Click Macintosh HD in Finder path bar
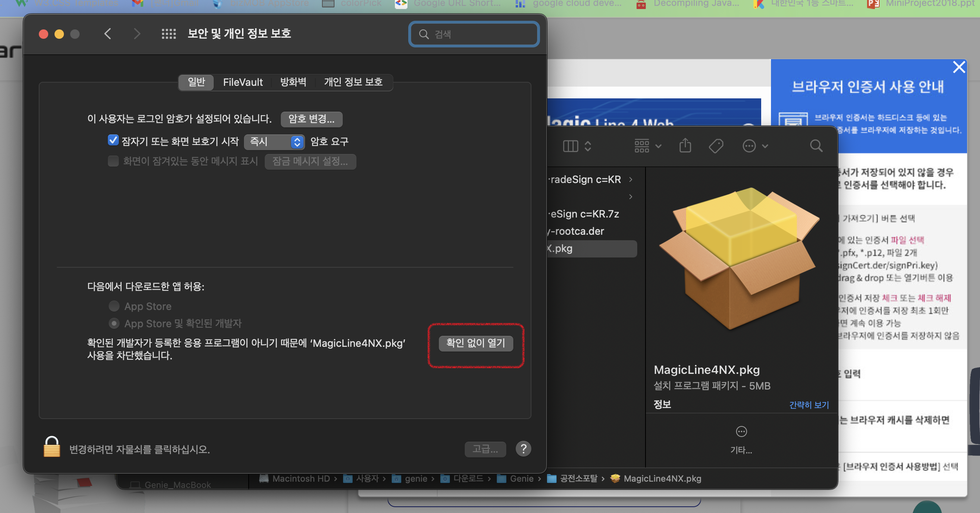The image size is (980, 513). (295, 479)
